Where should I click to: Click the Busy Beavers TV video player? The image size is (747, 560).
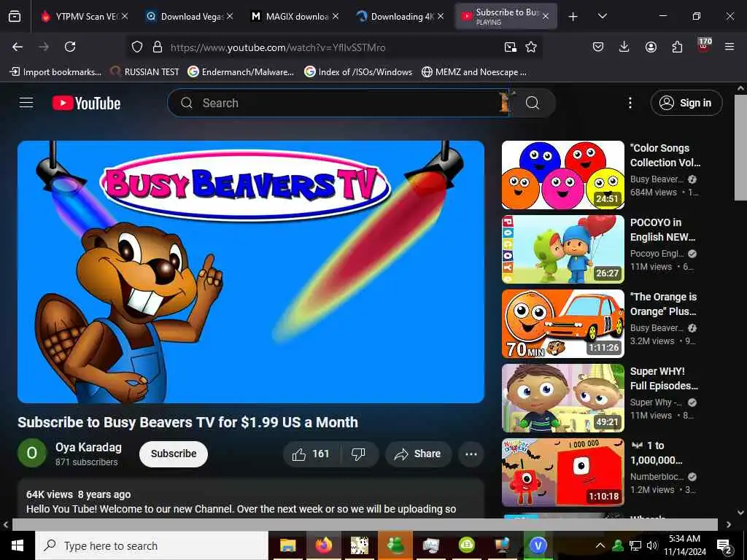(251, 272)
